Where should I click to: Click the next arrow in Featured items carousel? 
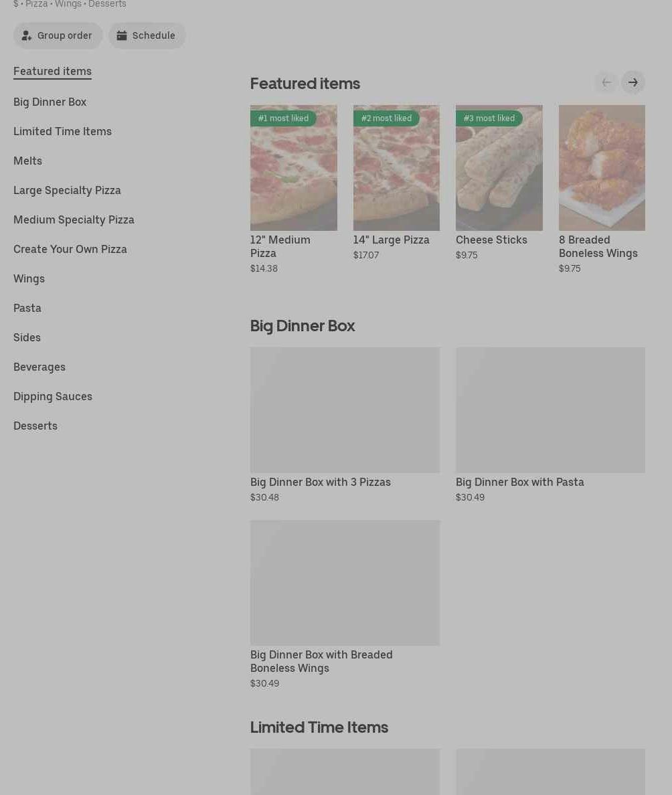[633, 82]
